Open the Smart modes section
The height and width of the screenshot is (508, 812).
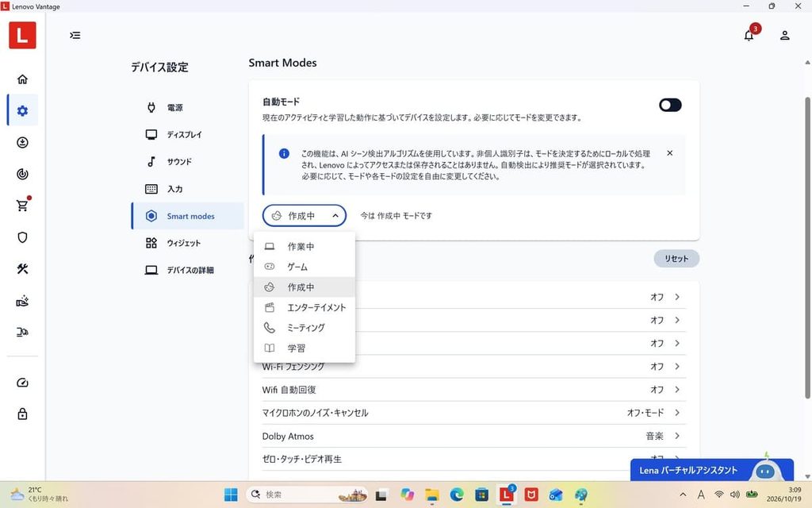[187, 216]
